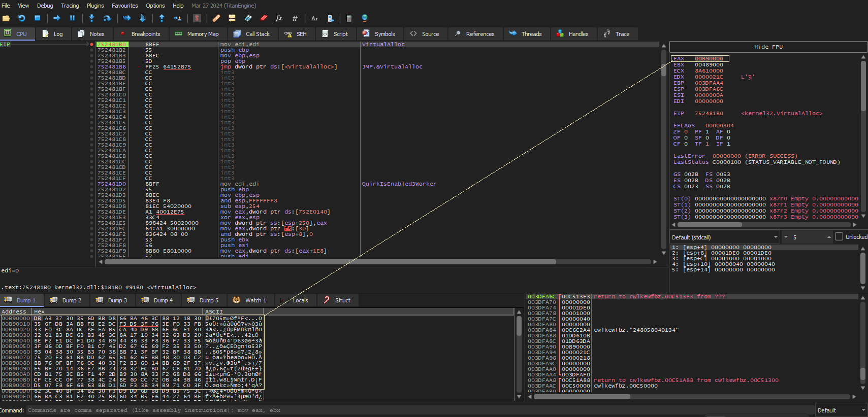Open the Calculator

click(x=349, y=18)
